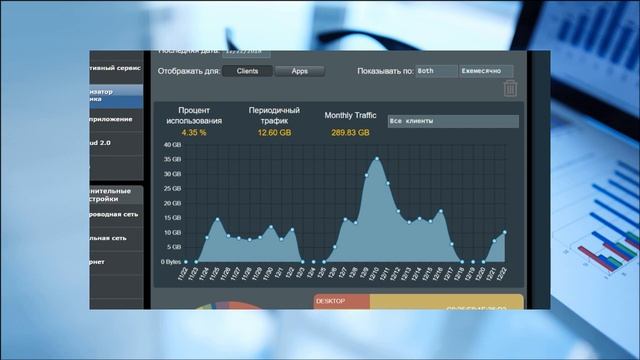Click the peak data point at 12/10
Viewport: 640px width, 360px height.
pyautogui.click(x=377, y=158)
